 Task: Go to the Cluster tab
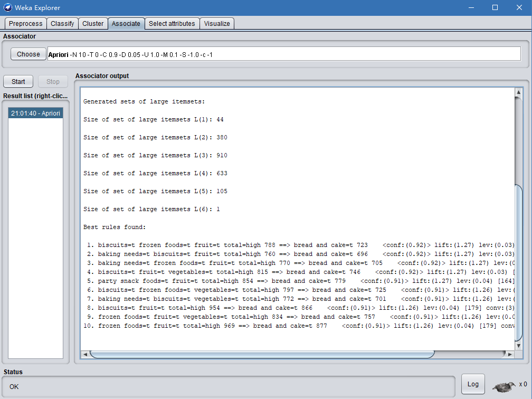click(x=93, y=24)
